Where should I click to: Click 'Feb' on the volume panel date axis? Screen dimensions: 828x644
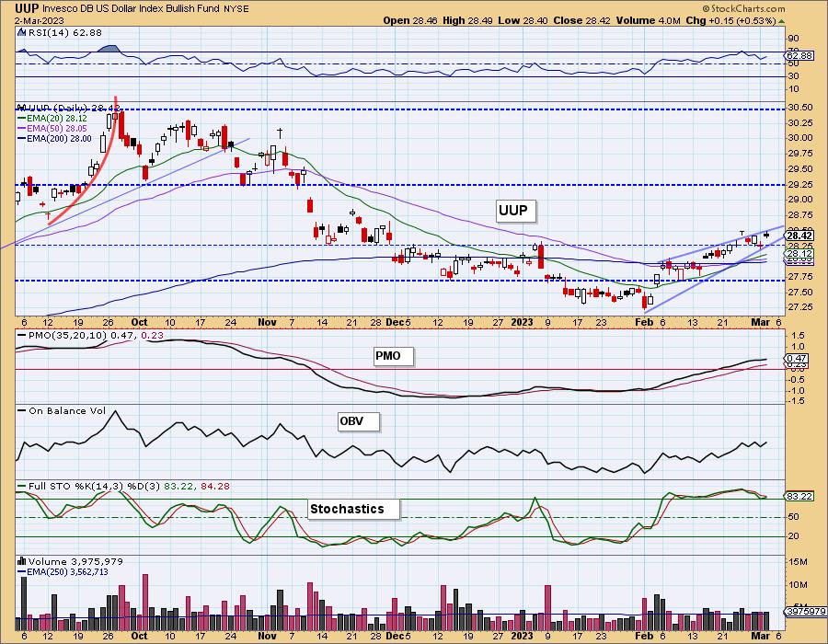[644, 636]
